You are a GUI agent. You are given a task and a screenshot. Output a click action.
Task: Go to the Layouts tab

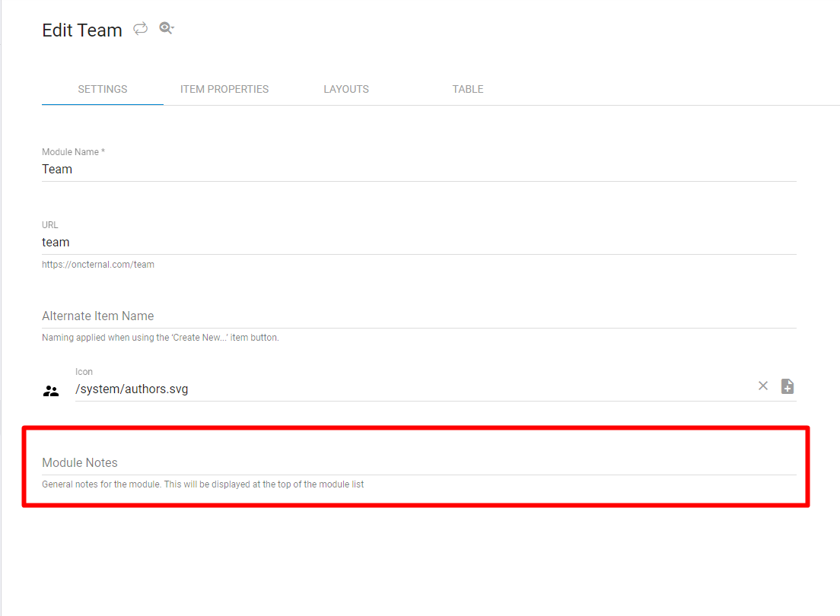(346, 89)
